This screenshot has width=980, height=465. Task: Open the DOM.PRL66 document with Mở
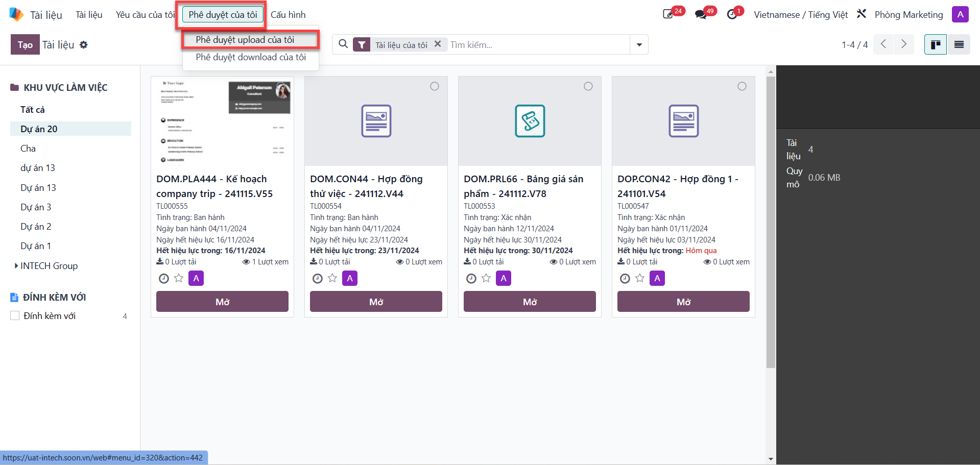[x=530, y=302]
